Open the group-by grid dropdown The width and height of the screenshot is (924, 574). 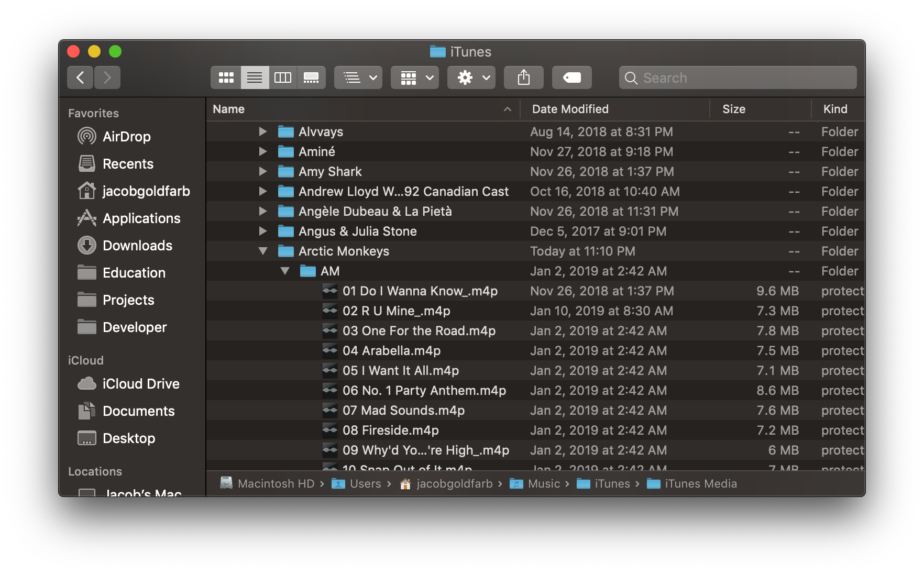point(415,78)
